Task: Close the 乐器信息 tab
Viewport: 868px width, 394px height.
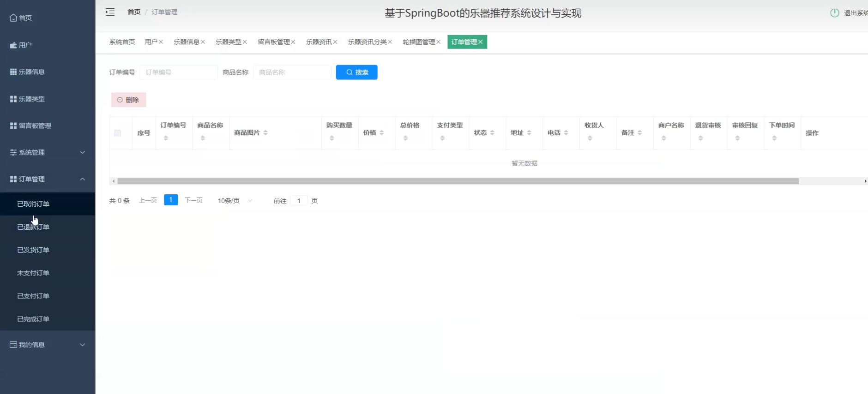Action: coord(203,42)
